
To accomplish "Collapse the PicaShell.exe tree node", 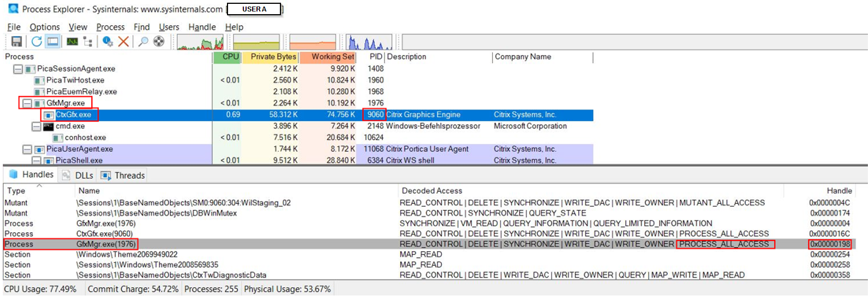I will (37, 161).
